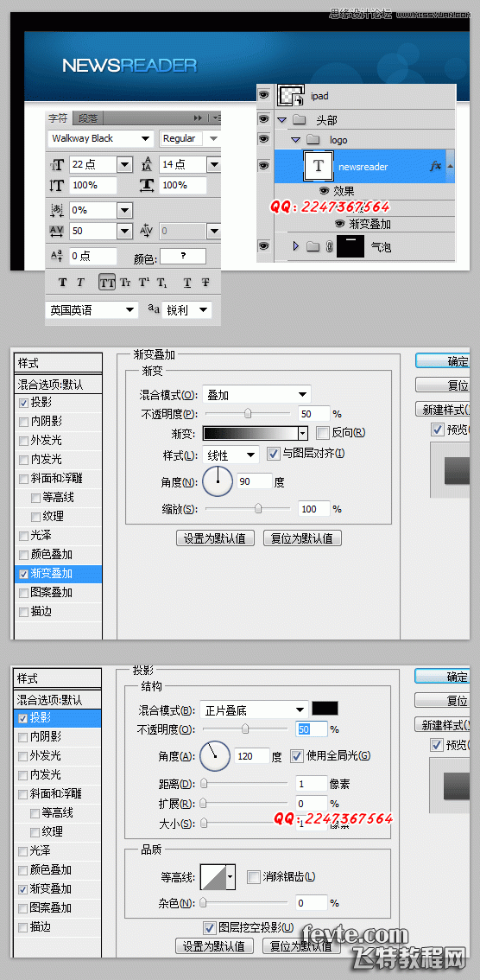Switch to the 段落 paragraph tab
Image resolution: width=480 pixels, height=980 pixels.
click(89, 118)
